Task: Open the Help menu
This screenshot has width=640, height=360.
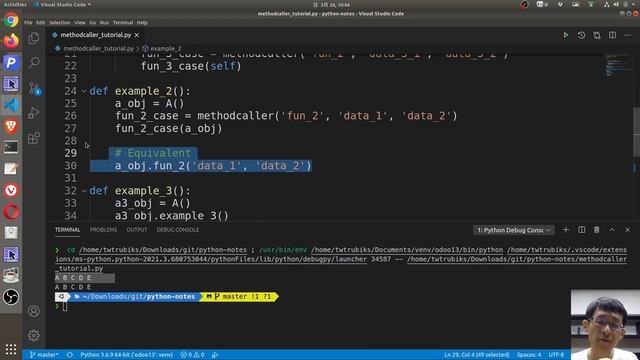Action: (x=142, y=23)
